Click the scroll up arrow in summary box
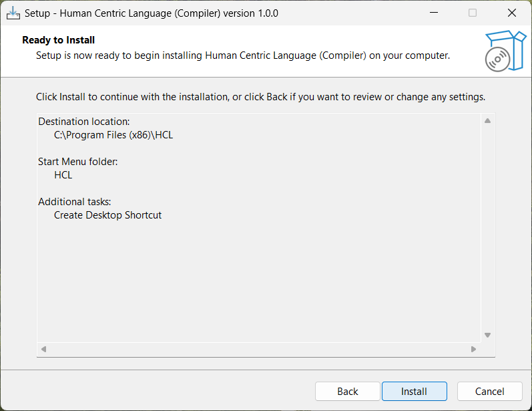The width and height of the screenshot is (532, 411). tap(487, 121)
